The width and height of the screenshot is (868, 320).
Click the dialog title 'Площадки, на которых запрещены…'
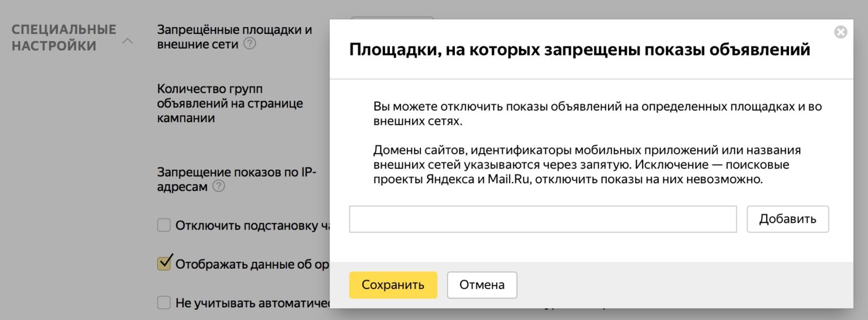click(x=579, y=50)
